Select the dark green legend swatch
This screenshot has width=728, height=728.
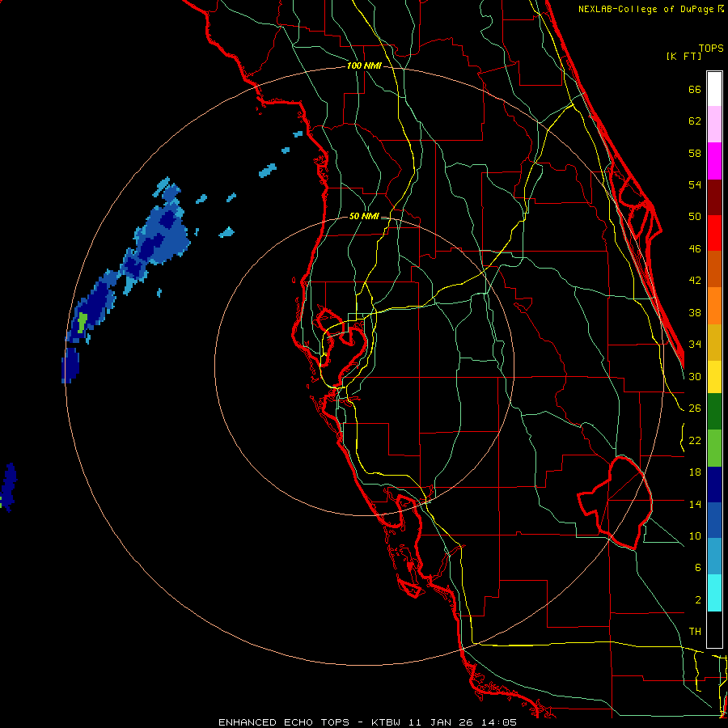click(x=714, y=411)
